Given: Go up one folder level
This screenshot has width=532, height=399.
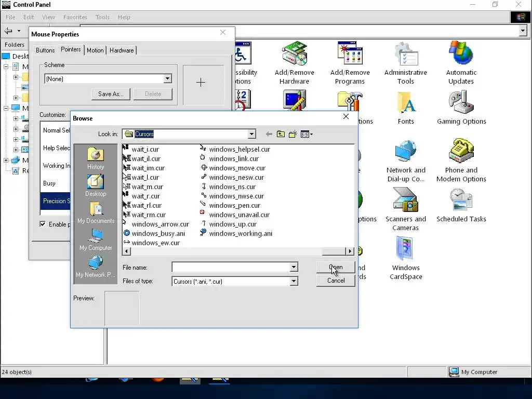Looking at the screenshot, I should tap(281, 134).
